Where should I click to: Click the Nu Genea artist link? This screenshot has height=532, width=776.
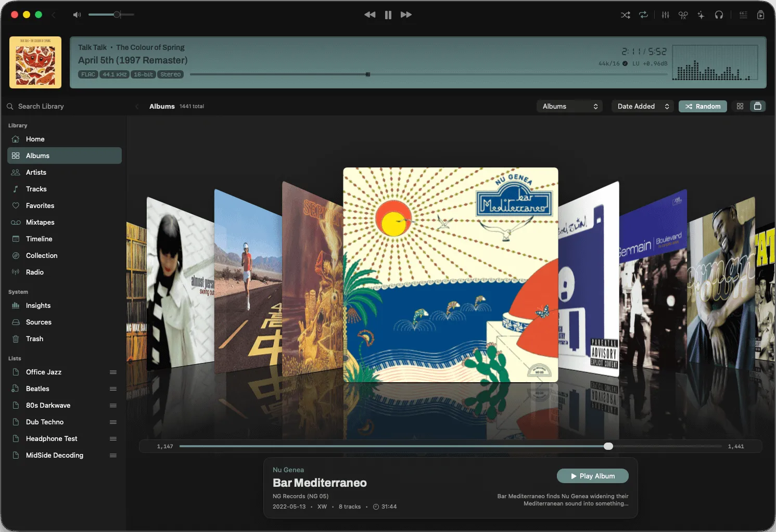click(288, 470)
